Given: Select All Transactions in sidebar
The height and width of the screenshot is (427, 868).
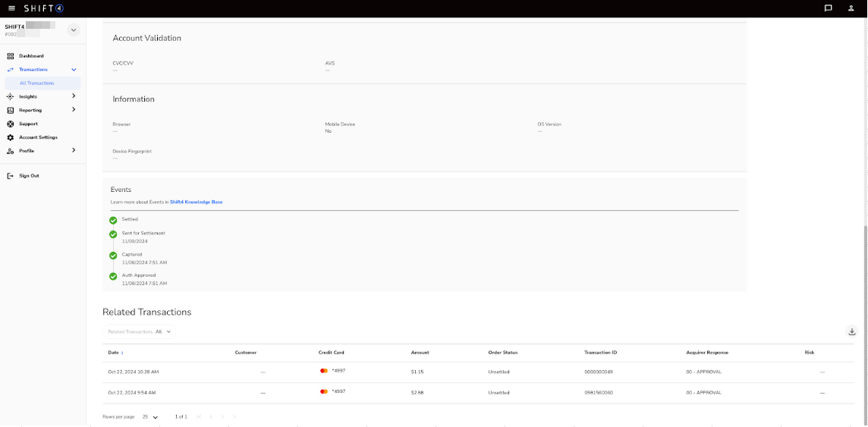Looking at the screenshot, I should tap(37, 83).
